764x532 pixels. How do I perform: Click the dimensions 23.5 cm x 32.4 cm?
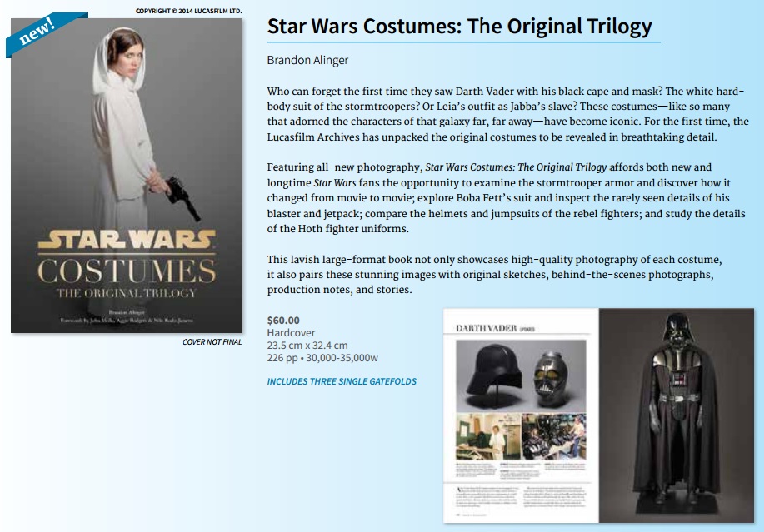(x=307, y=346)
